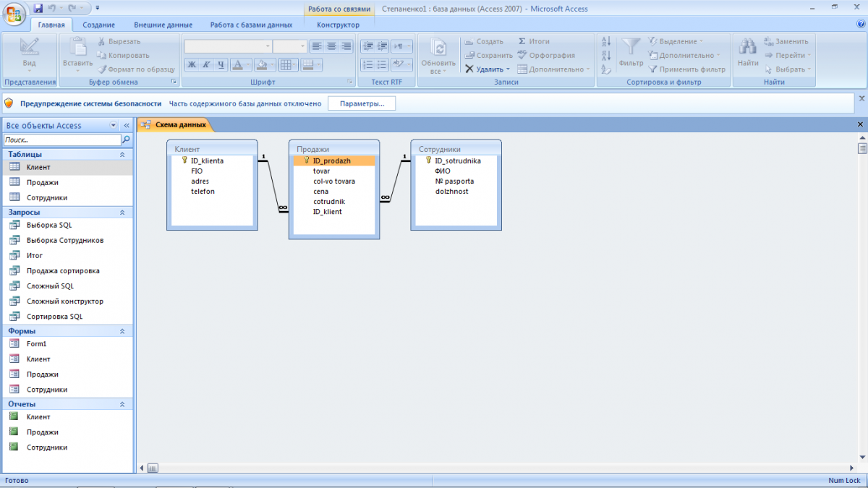
Task: Toggle underline Ч formatting button
Action: pyautogui.click(x=221, y=65)
